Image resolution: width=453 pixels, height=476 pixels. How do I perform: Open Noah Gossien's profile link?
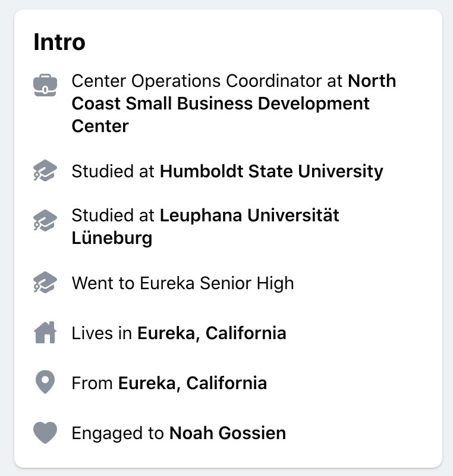(228, 433)
